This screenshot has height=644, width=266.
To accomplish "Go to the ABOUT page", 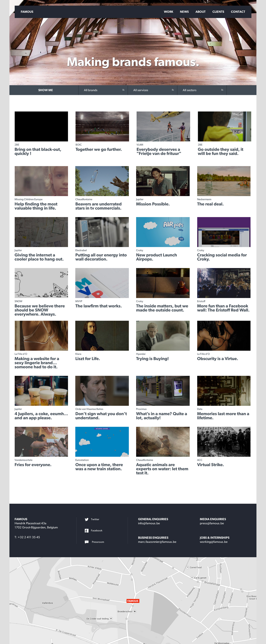I will (200, 12).
